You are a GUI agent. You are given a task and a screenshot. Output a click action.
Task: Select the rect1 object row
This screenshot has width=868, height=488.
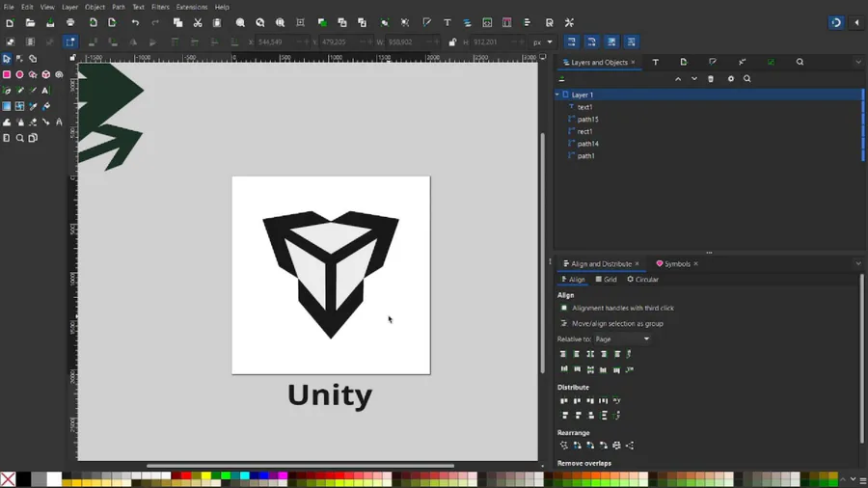click(709, 132)
